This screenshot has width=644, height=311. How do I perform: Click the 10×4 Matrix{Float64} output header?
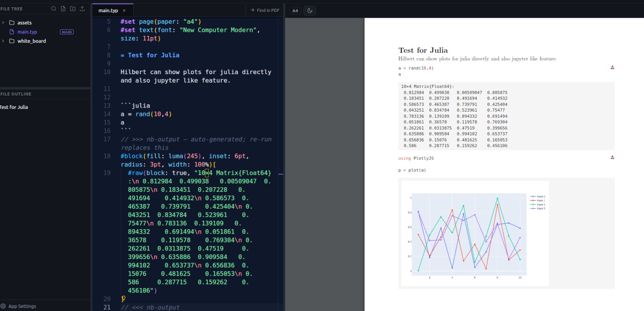click(x=427, y=86)
